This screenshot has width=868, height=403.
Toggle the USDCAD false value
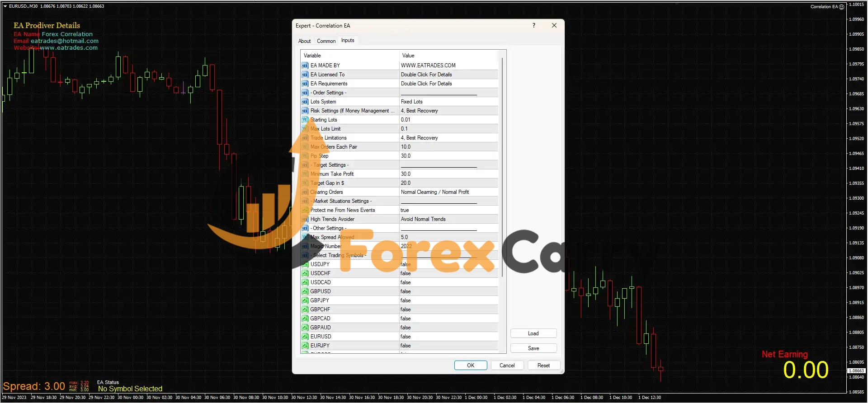448,282
